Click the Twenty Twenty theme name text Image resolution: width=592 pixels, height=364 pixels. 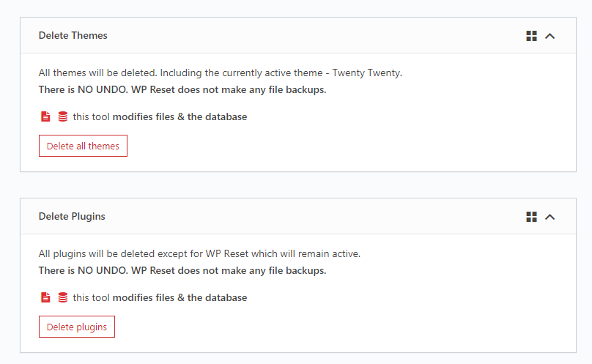click(366, 73)
